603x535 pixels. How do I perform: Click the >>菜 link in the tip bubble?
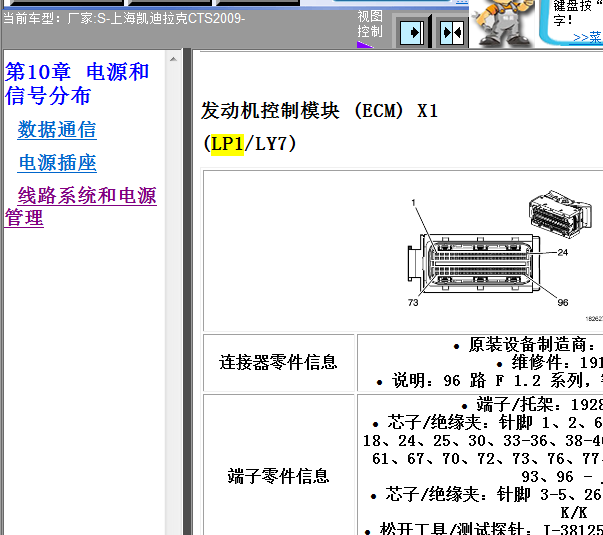(587, 38)
